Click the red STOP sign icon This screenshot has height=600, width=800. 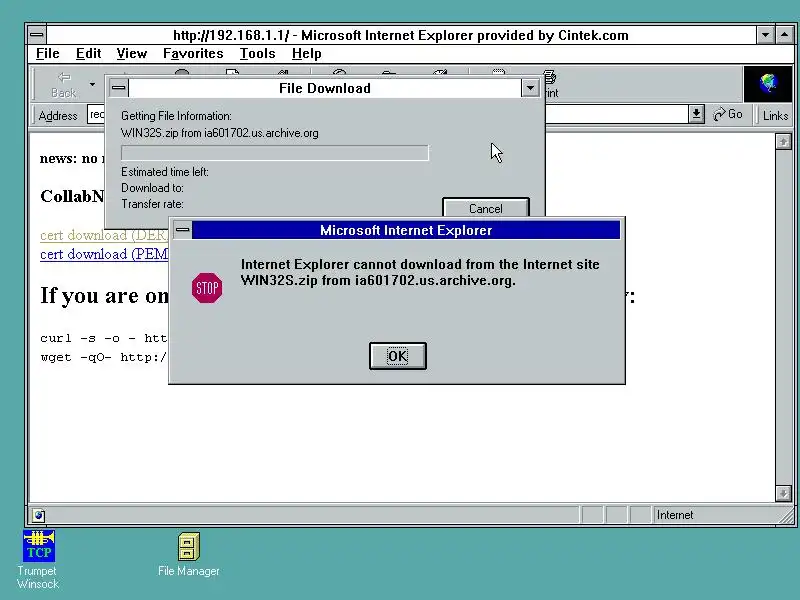pos(207,288)
